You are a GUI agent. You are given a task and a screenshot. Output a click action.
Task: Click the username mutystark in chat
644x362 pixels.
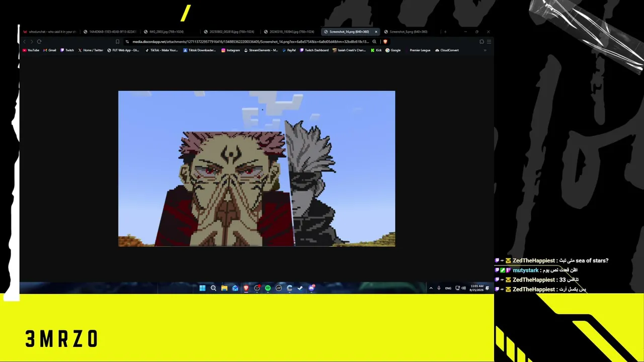(x=525, y=270)
